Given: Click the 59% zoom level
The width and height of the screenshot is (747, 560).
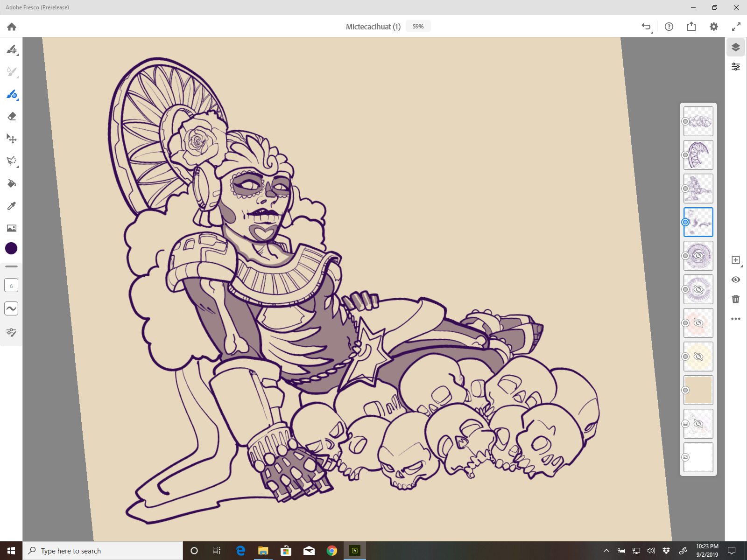Looking at the screenshot, I should 418,27.
